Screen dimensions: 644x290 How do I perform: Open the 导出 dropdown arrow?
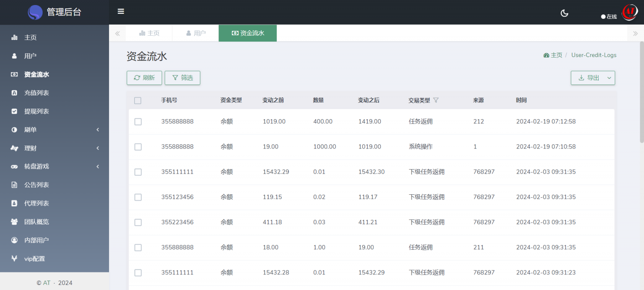[x=608, y=78]
